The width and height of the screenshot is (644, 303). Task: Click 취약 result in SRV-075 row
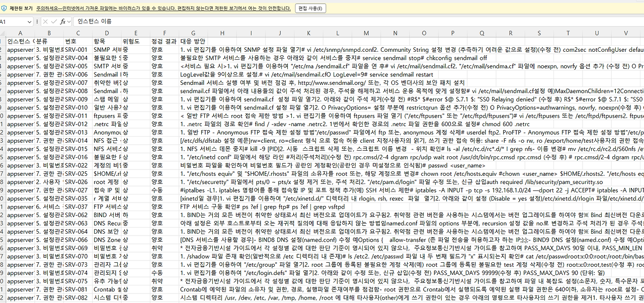click(x=165, y=281)
